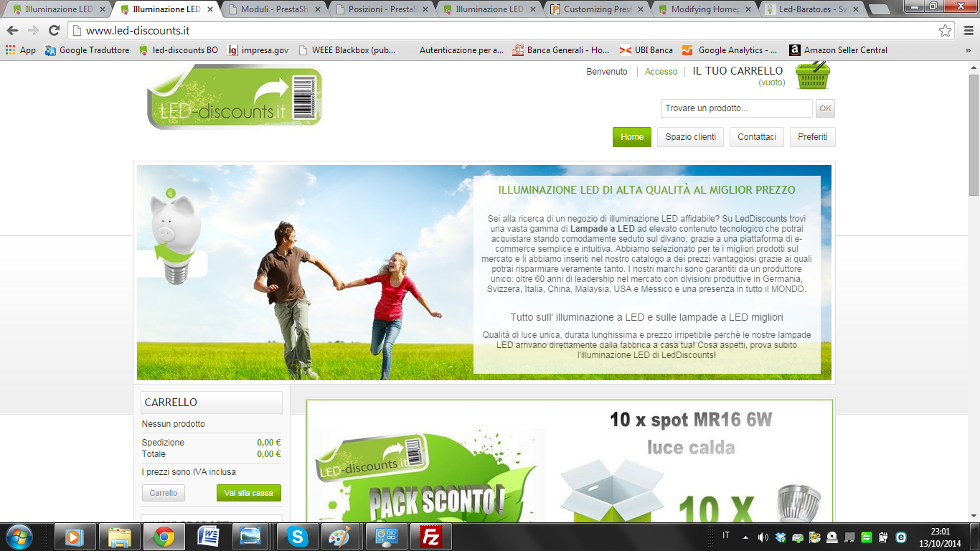Open IL TUO CARRELLO link

pyautogui.click(x=738, y=71)
